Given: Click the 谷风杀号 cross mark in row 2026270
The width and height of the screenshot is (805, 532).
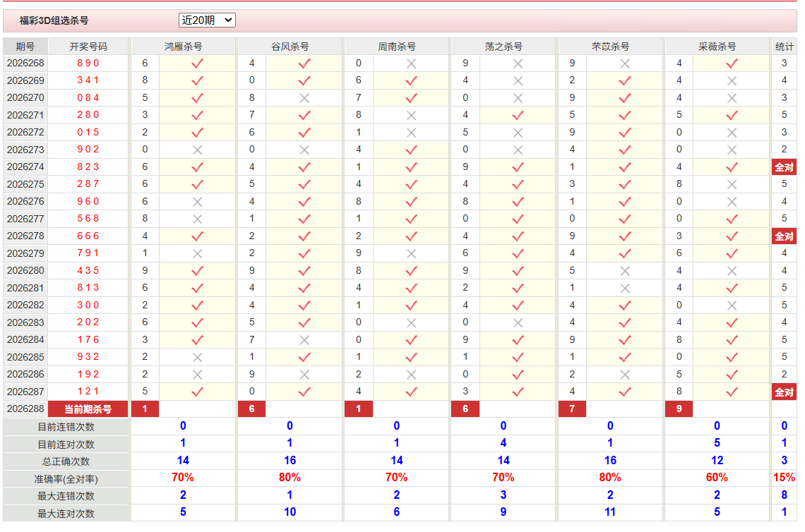Looking at the screenshot, I should click(304, 98).
